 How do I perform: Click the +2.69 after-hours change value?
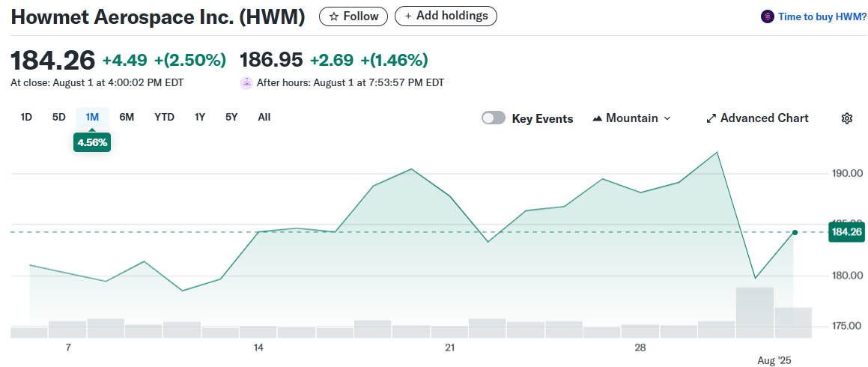click(x=332, y=60)
